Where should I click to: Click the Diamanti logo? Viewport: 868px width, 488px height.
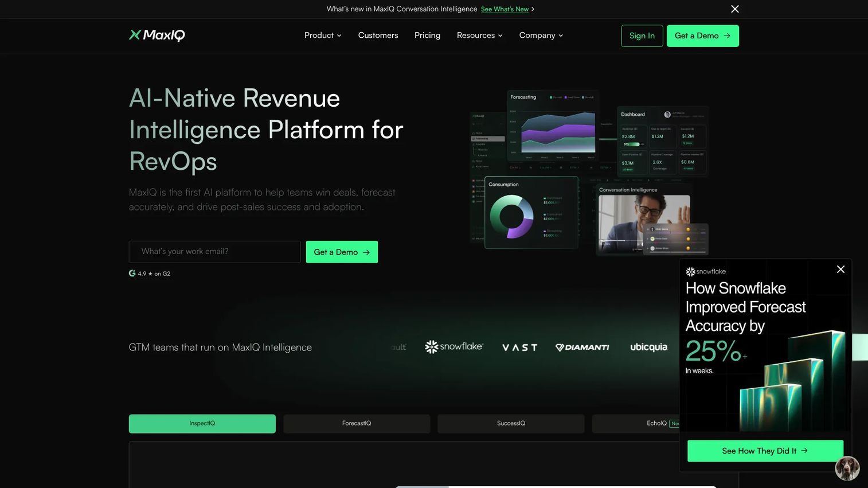(x=582, y=347)
